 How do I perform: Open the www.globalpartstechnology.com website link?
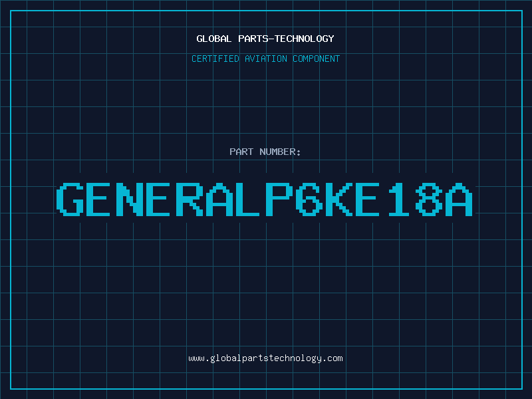[x=265, y=358]
